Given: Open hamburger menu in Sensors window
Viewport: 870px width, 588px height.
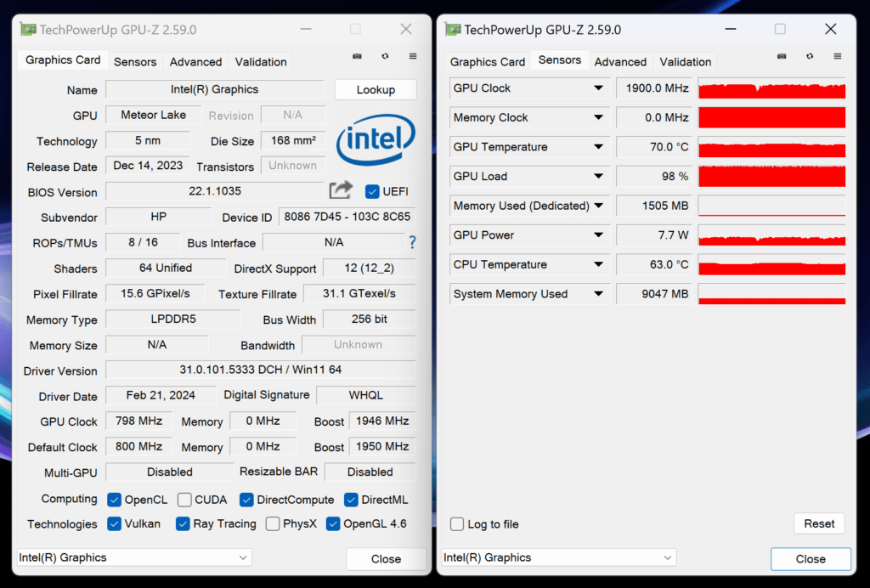Looking at the screenshot, I should pos(838,56).
